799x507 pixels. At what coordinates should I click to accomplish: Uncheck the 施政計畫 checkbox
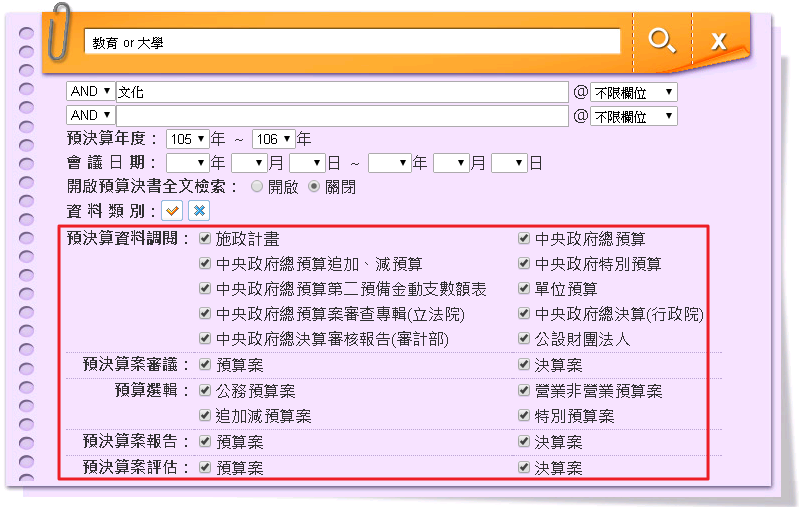point(205,239)
